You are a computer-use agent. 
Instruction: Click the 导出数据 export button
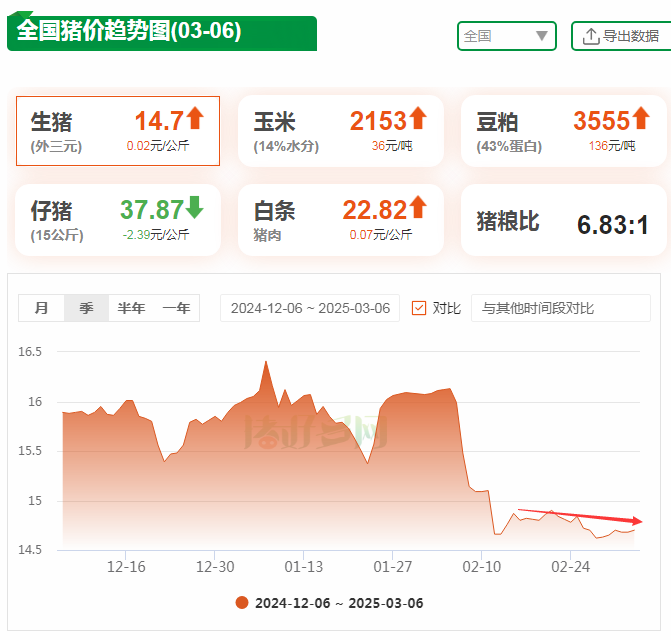pyautogui.click(x=621, y=36)
